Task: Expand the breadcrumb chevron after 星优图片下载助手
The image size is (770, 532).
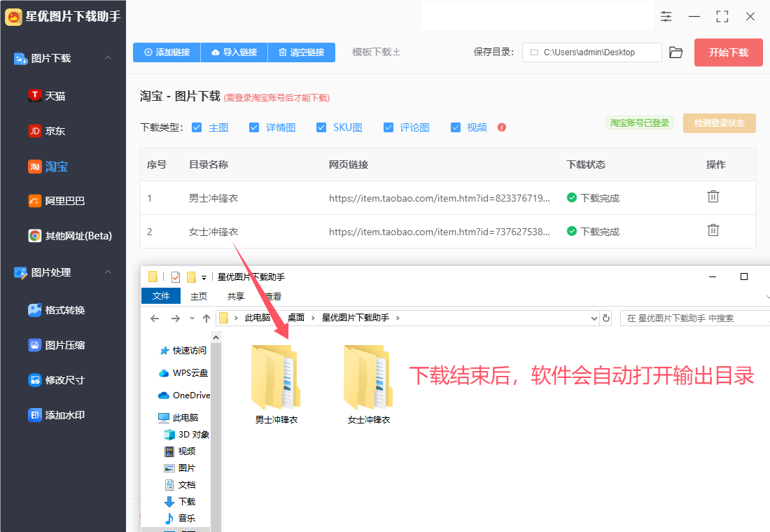Action: pos(398,318)
